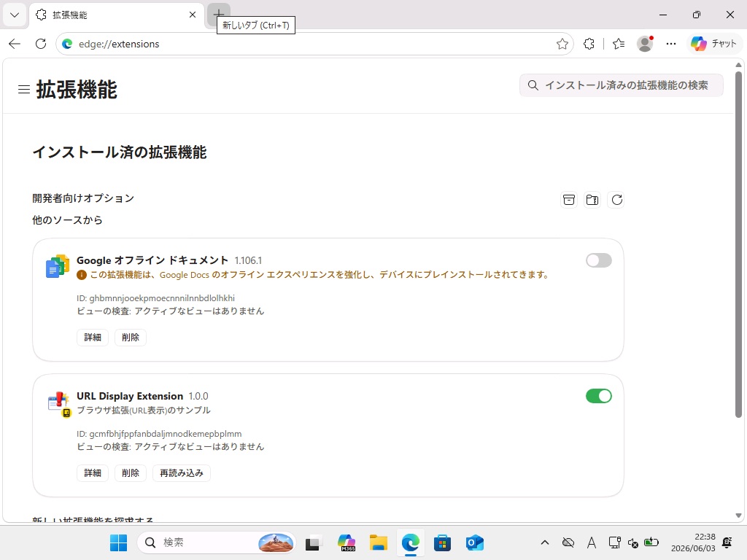The height and width of the screenshot is (560, 747).
Task: Open the hamburger menu beside 拡張機能
Action: (x=24, y=90)
